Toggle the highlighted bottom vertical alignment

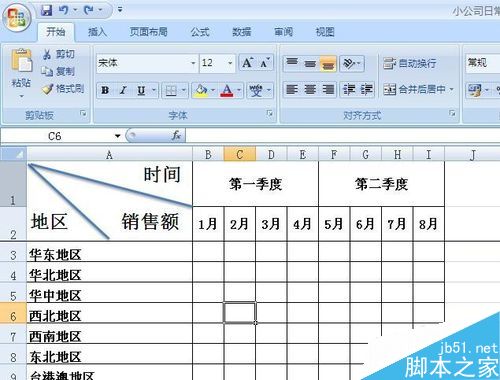(x=328, y=63)
